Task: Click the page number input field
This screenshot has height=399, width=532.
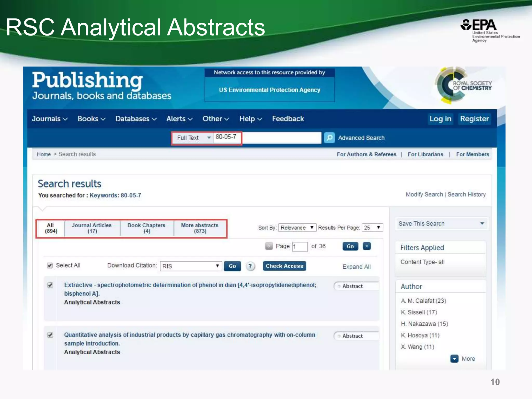Action: [x=300, y=246]
